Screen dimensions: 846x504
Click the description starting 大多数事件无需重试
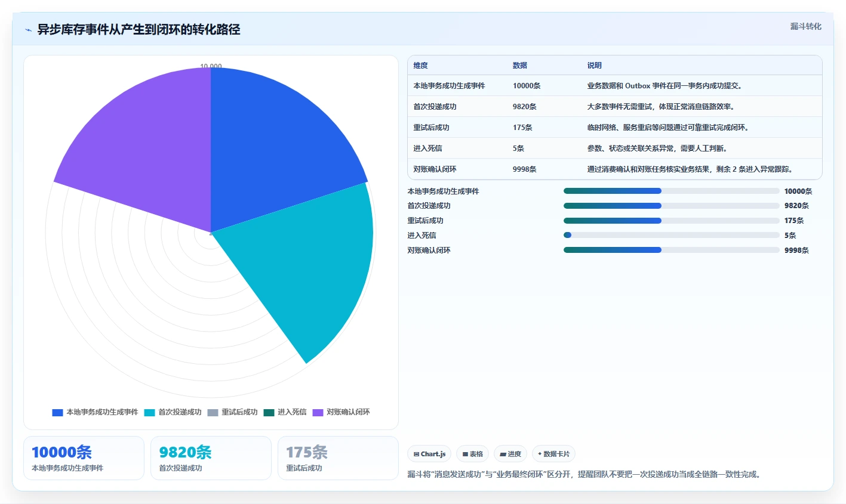pos(662,107)
